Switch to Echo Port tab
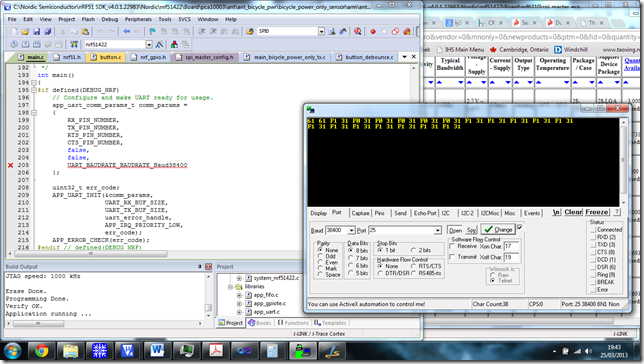The image size is (644, 364). coord(425,213)
